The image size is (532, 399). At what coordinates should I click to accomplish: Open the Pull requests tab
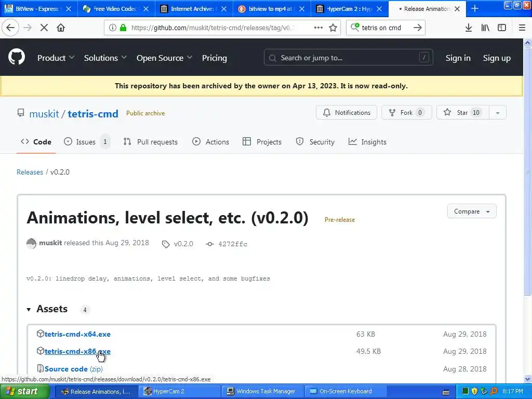coord(151,142)
